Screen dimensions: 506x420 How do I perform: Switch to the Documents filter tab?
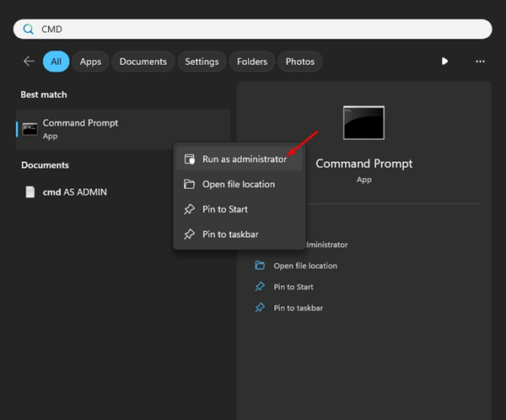(143, 62)
